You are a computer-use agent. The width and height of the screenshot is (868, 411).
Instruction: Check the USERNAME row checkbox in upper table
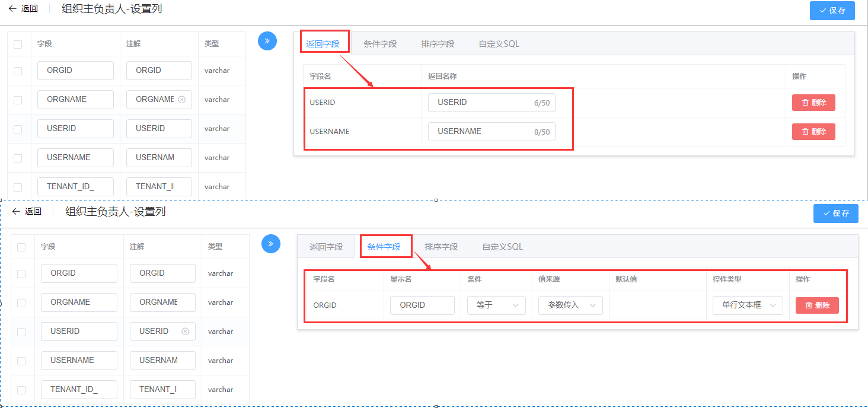point(18,158)
